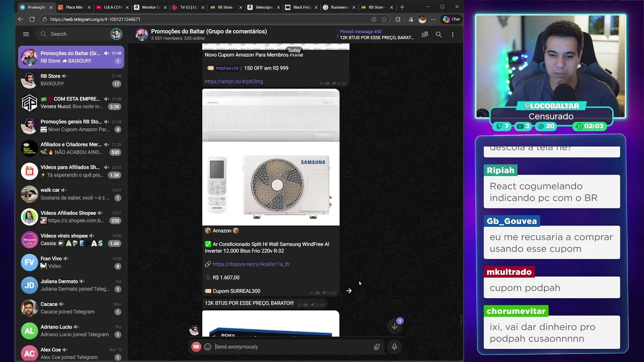Open the COM ESTA EMPRE... chat by Venera Nucci
Image resolution: width=644 pixels, height=362 pixels.
[x=71, y=103]
